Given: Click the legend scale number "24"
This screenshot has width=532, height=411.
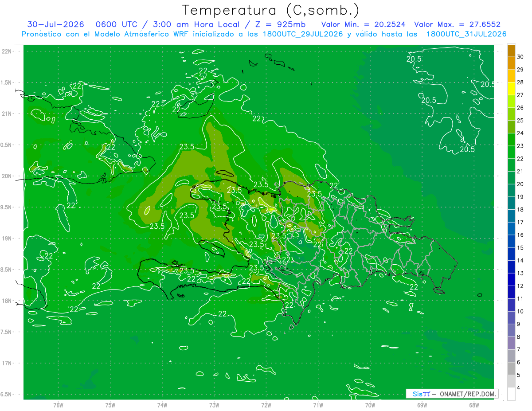Looking at the screenshot, I should coord(520,133).
